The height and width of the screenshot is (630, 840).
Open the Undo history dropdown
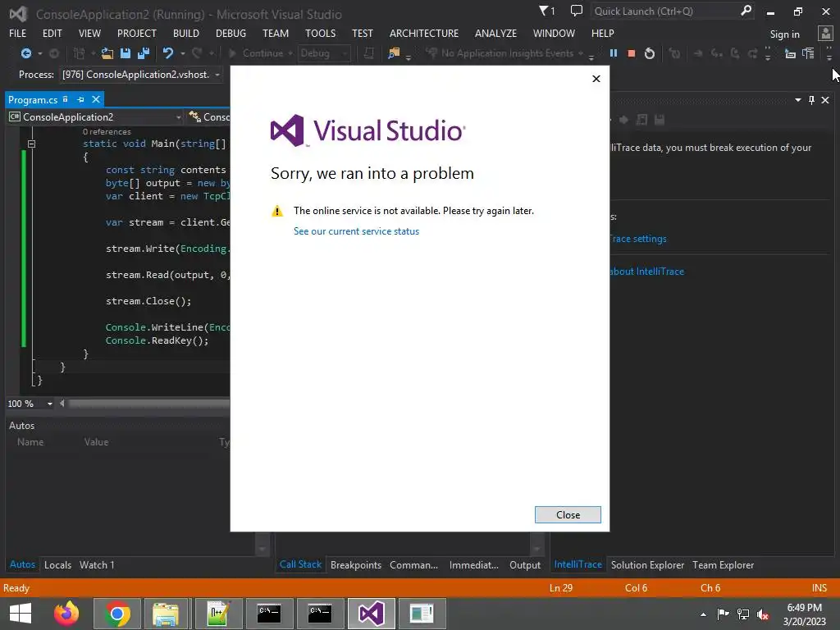click(183, 53)
